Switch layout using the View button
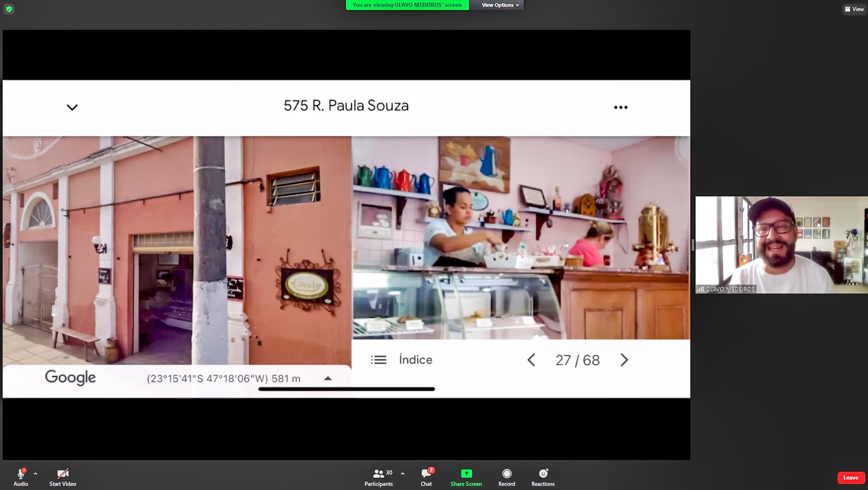This screenshot has width=868, height=490. tap(854, 9)
